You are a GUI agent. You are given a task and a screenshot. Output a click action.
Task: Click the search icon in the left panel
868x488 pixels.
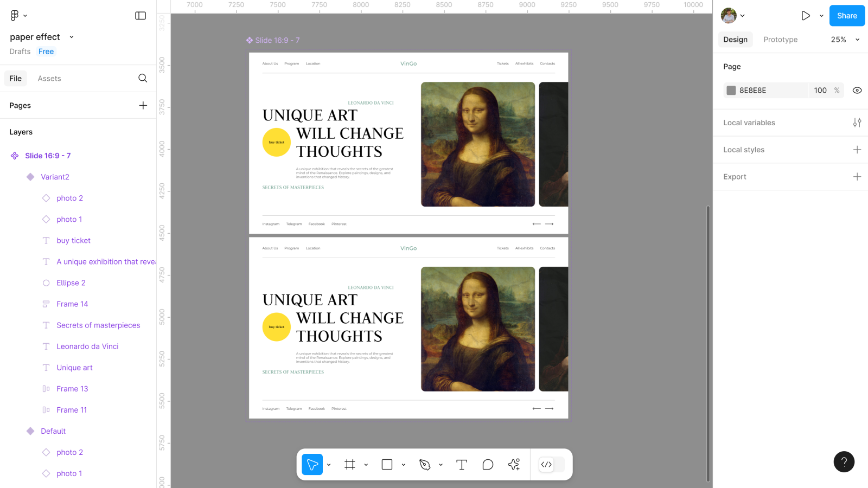(x=143, y=78)
